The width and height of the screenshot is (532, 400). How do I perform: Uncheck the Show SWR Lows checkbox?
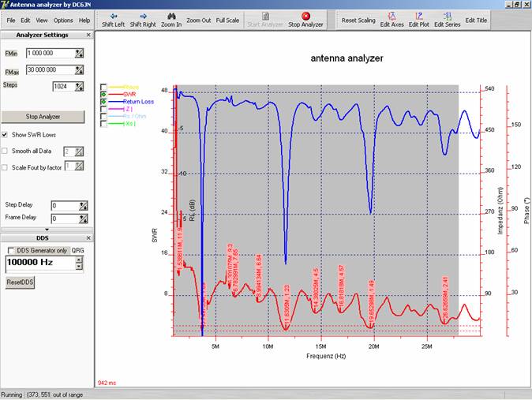coord(6,135)
